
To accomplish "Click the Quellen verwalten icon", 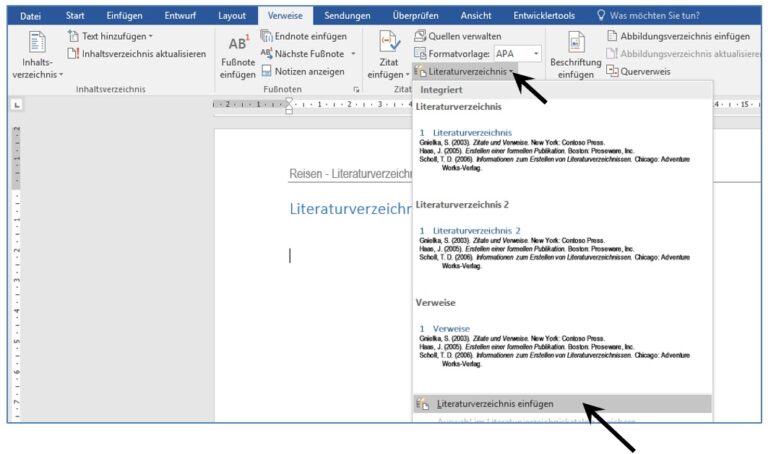I will (420, 36).
